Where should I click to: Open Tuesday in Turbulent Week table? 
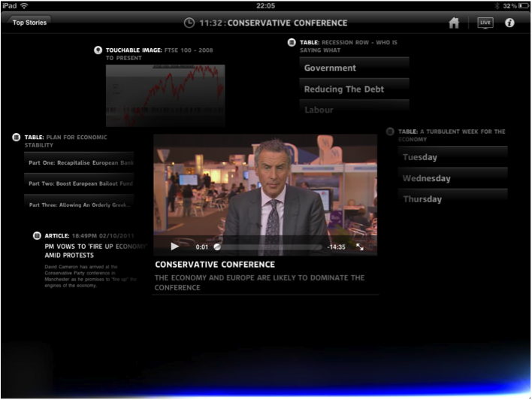[x=452, y=157]
